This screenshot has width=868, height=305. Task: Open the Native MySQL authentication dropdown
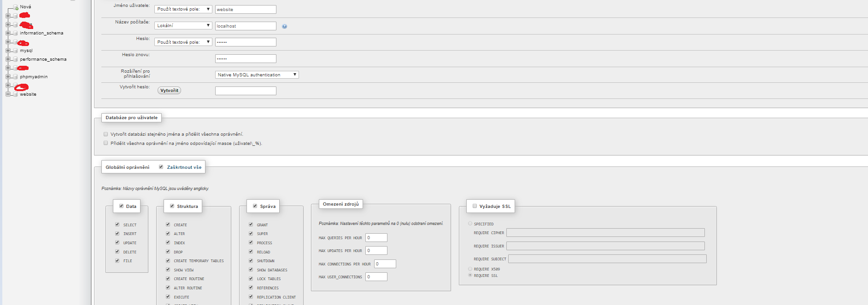257,75
